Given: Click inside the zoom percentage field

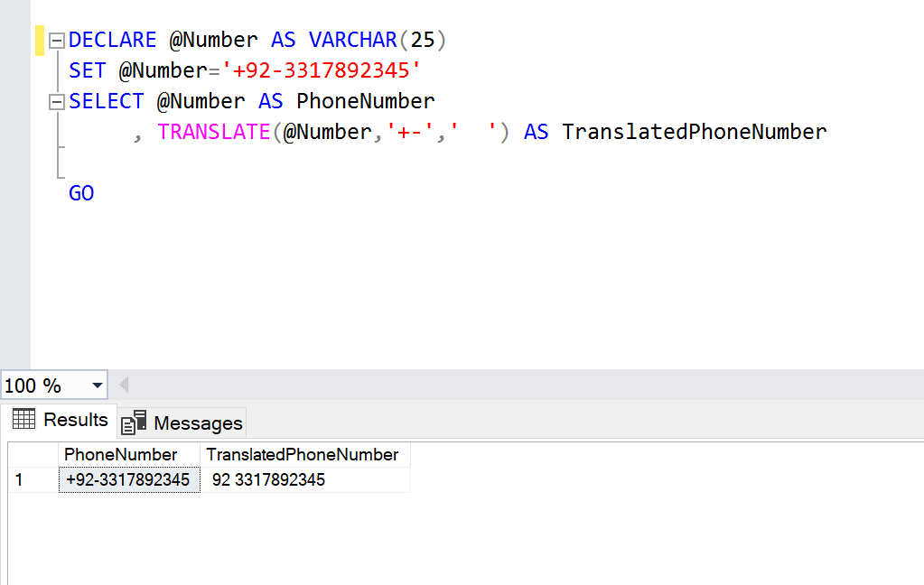Looking at the screenshot, I should 41,385.
